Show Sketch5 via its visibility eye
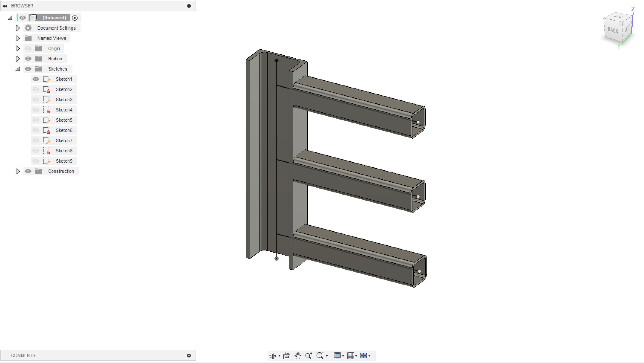 pyautogui.click(x=36, y=120)
